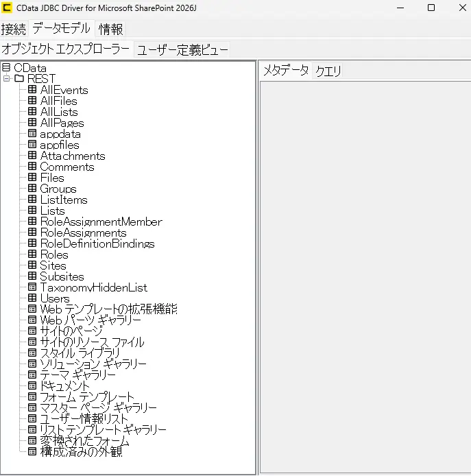Select the フォーム テンプレート entry
Viewport: 471px width, 476px height.
87,396
